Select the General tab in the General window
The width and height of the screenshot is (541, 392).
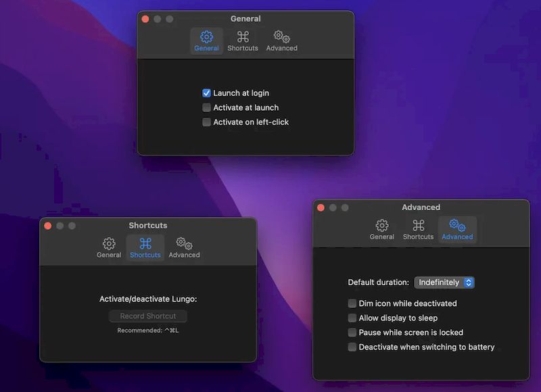click(206, 41)
